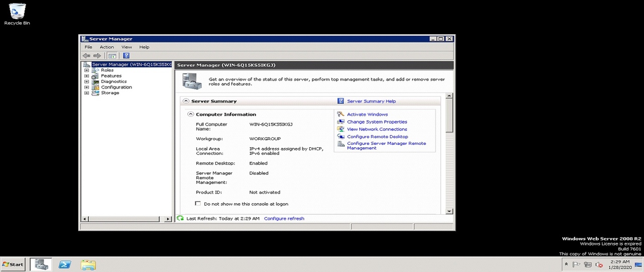Click the Activate Windows link
644x272 pixels.
coord(367,115)
